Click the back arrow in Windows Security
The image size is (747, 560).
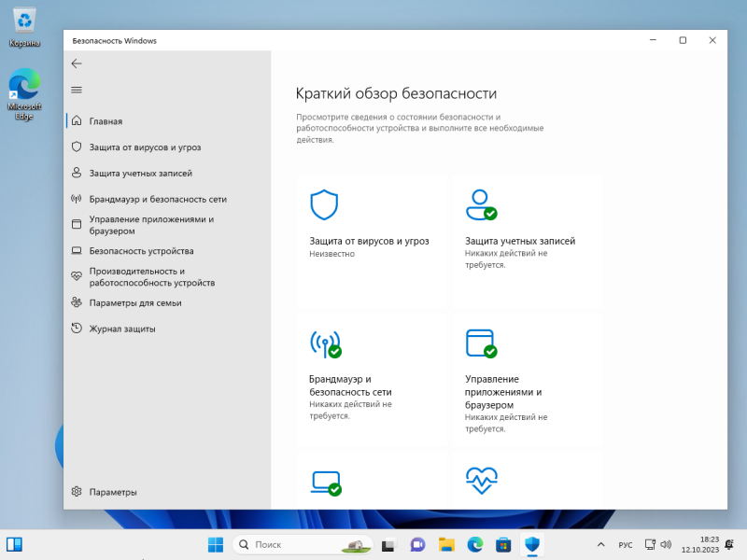point(77,63)
